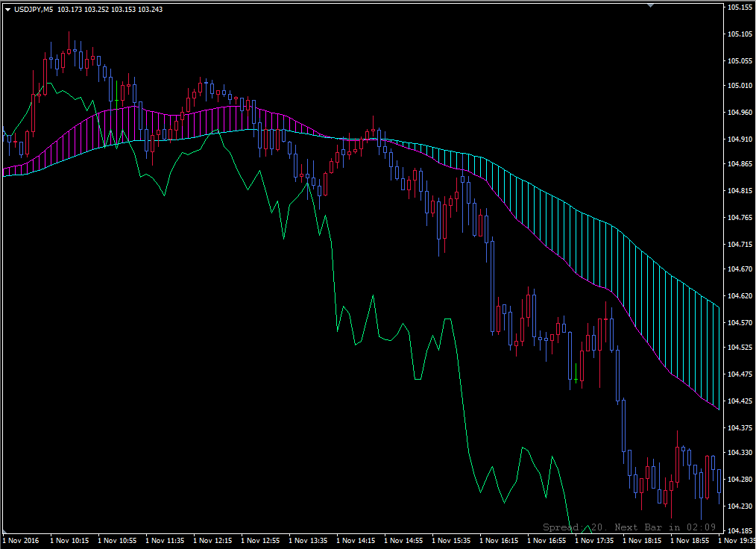The height and width of the screenshot is (549, 756).
Task: Click the 104.525 price label
Action: 740,348
